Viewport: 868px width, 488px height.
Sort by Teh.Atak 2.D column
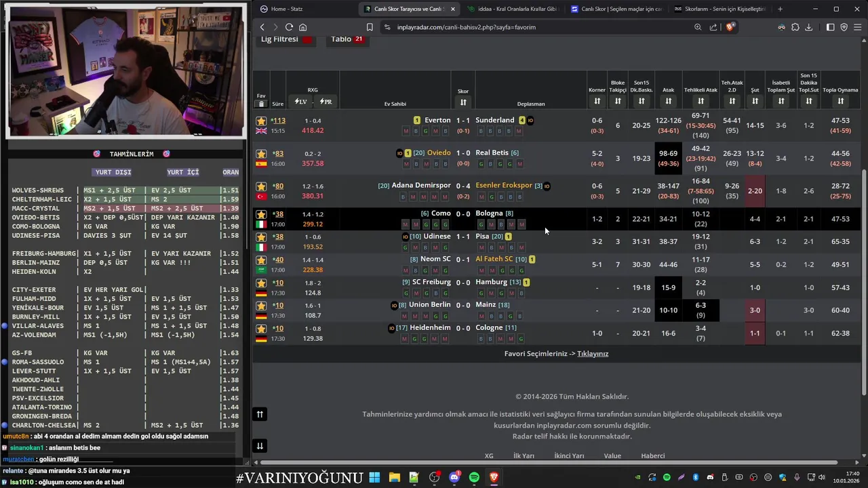tap(732, 101)
